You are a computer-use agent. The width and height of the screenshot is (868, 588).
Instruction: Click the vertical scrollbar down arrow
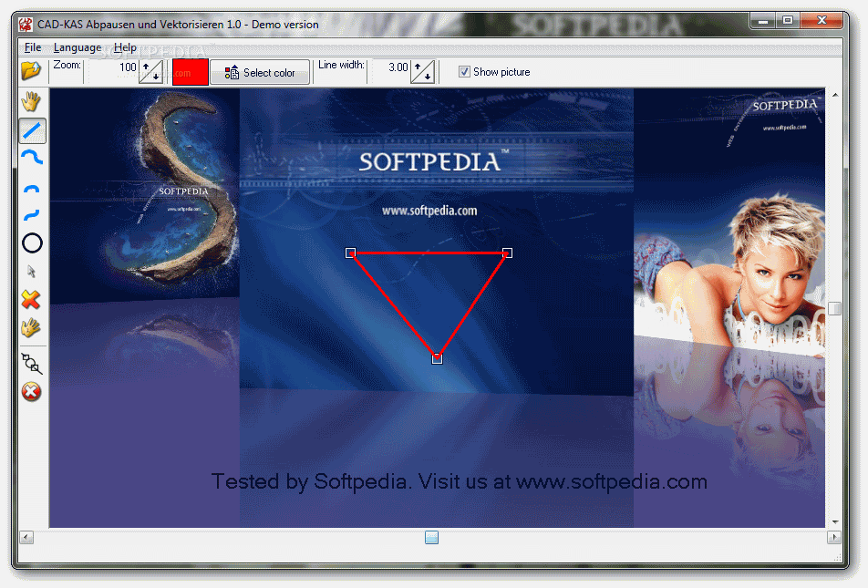[x=835, y=521]
